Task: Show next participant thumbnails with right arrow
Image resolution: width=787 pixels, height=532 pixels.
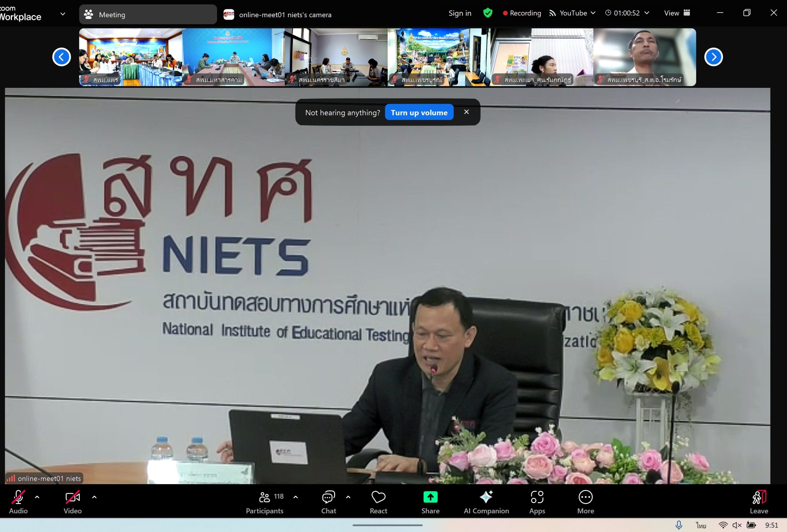Action: [714, 57]
